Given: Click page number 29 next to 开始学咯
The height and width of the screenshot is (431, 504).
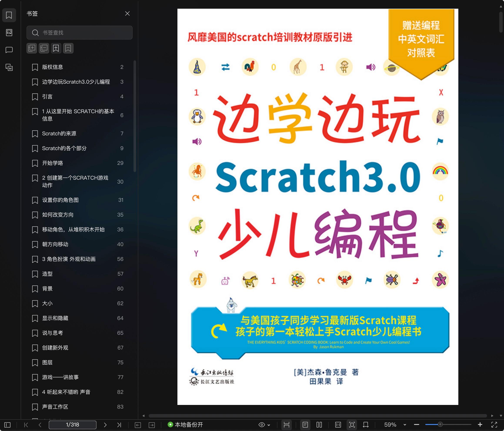Looking at the screenshot, I should tap(120, 163).
